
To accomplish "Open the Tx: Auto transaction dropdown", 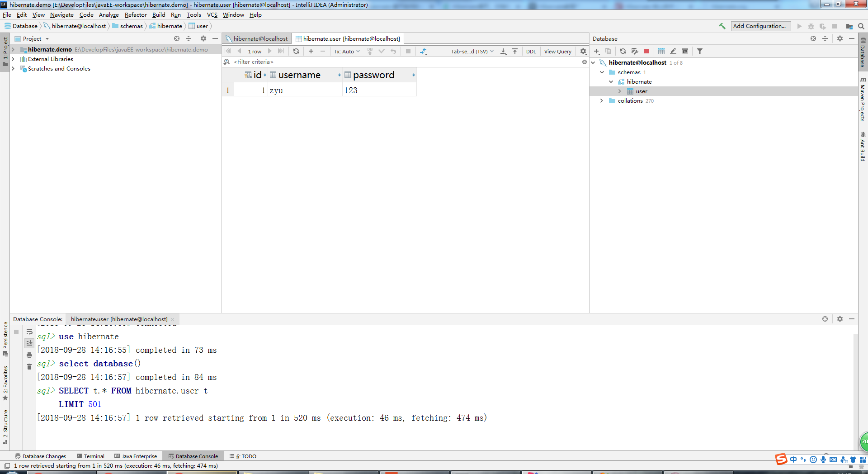I will (347, 51).
